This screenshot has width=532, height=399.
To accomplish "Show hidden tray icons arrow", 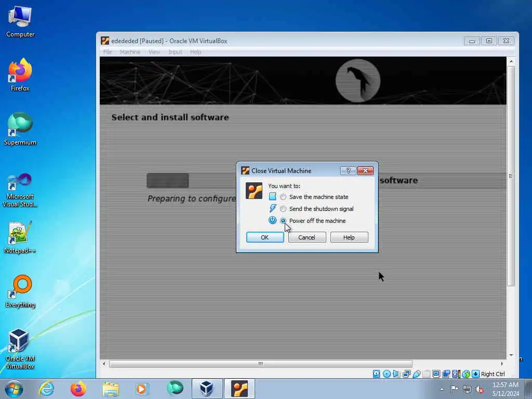I will pyautogui.click(x=442, y=389).
